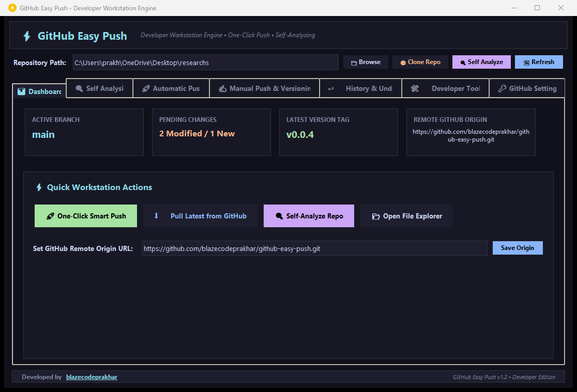Click "2 Modified / 1 New" pending changes
This screenshot has height=392, width=577.
(197, 133)
